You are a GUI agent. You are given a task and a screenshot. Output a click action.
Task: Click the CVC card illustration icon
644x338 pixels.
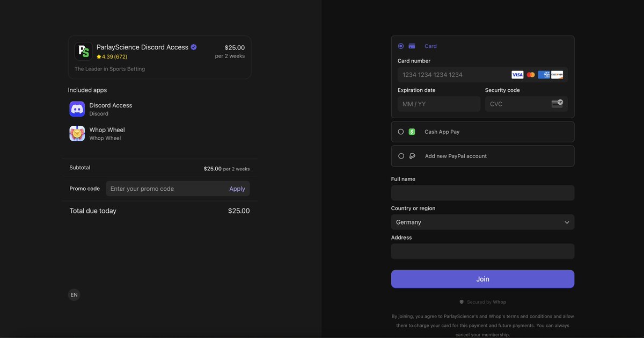click(x=558, y=103)
